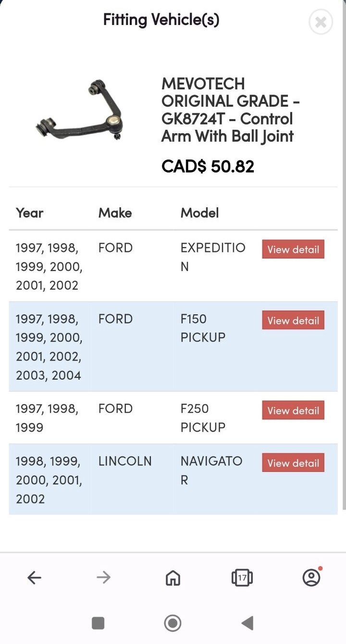Go to the browser home page
Screen dimensions: 346x644
pyautogui.click(x=173, y=578)
